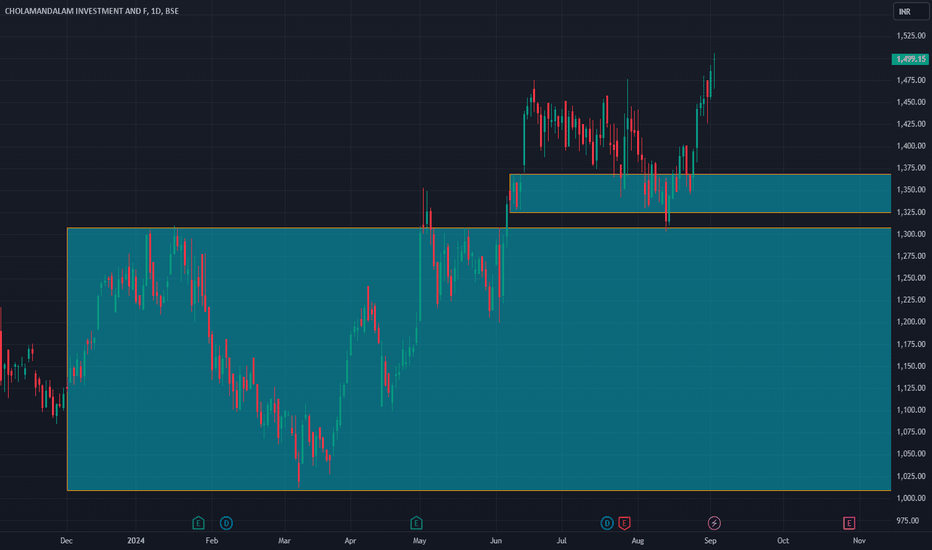Click the 1,225.00 price axis label
This screenshot has height=550, width=932.
point(911,300)
